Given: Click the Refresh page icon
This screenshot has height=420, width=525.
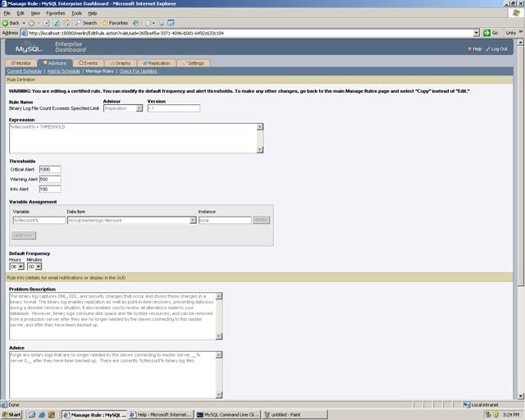Looking at the screenshot, I should click(x=57, y=23).
